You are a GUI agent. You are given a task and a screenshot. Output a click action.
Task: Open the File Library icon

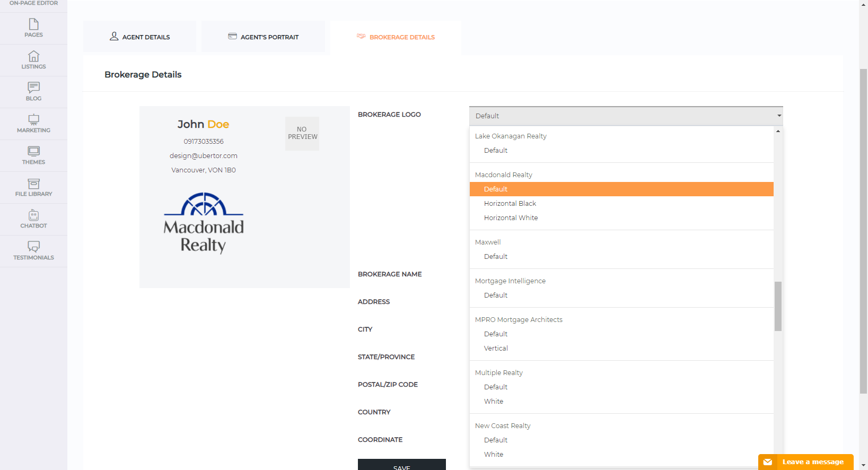click(33, 184)
